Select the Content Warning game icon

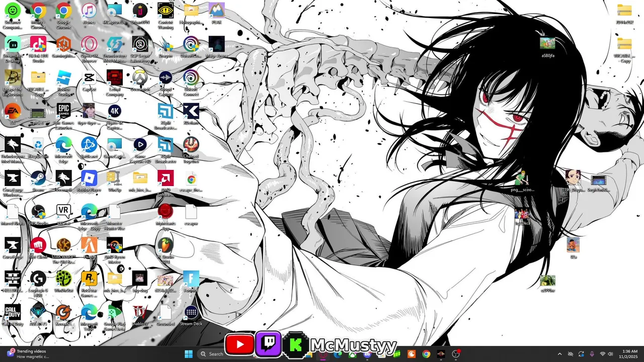pyautogui.click(x=166, y=15)
